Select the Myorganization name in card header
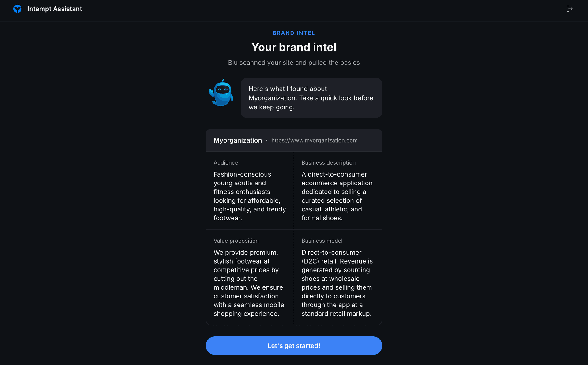 pyautogui.click(x=238, y=140)
